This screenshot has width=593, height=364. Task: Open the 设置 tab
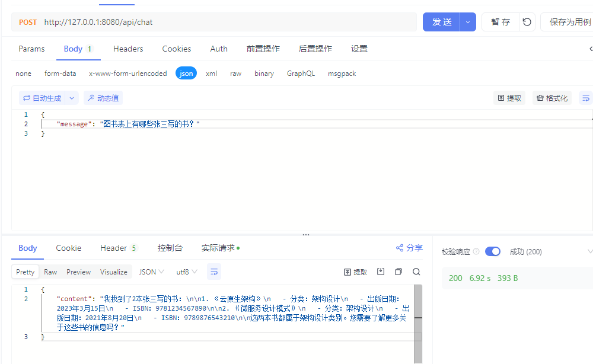(x=359, y=49)
